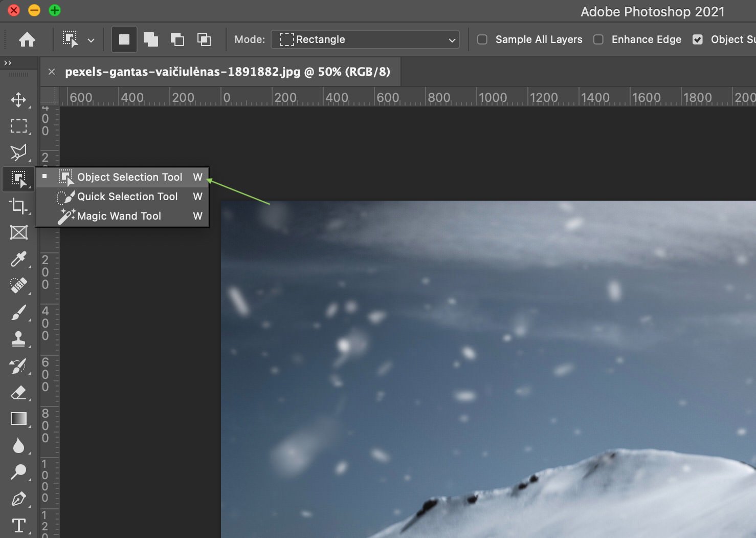Select the Rectangular Marquee tool
The image size is (756, 538).
point(19,126)
